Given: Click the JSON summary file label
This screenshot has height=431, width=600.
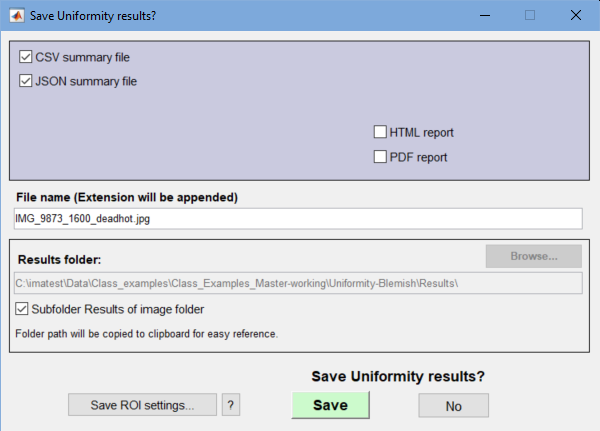Looking at the screenshot, I should [x=86, y=82].
